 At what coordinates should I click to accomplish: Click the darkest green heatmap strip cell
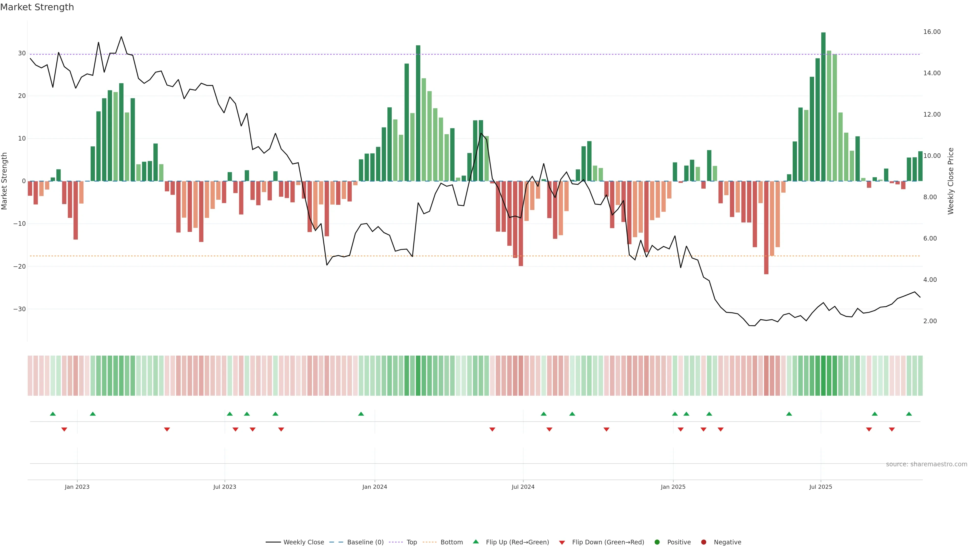click(x=823, y=375)
